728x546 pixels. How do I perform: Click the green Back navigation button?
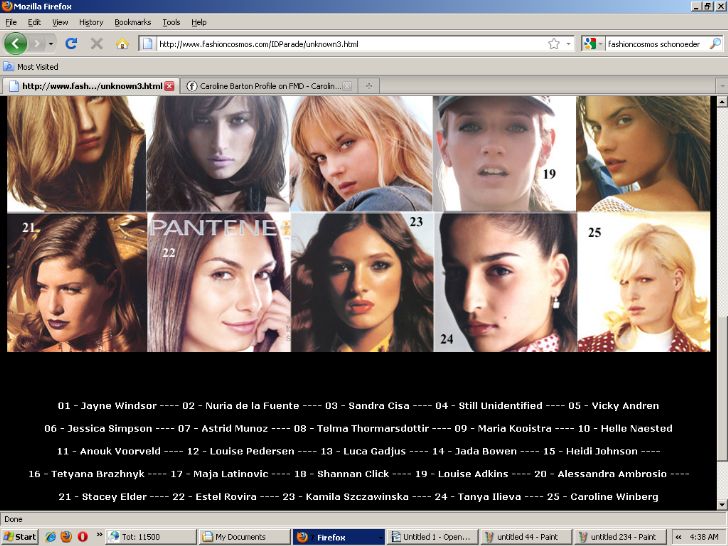pos(15,44)
